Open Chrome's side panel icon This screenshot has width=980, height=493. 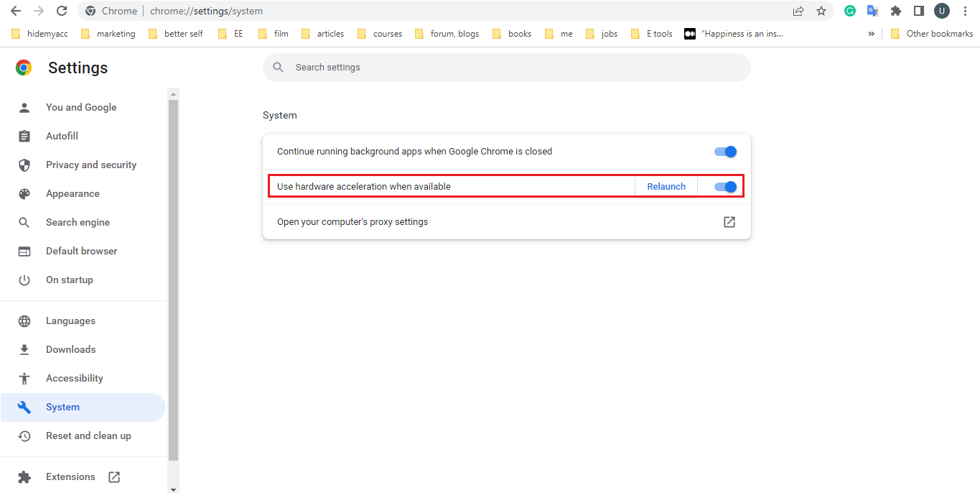click(x=919, y=11)
